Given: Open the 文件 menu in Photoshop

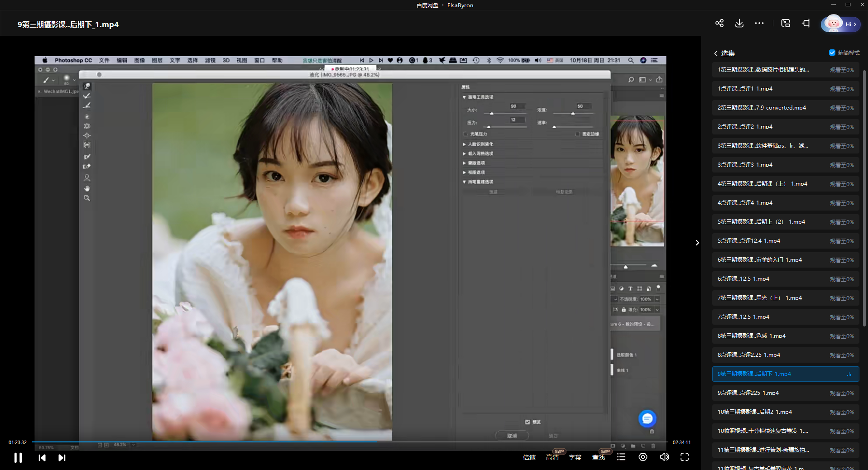Looking at the screenshot, I should click(104, 60).
